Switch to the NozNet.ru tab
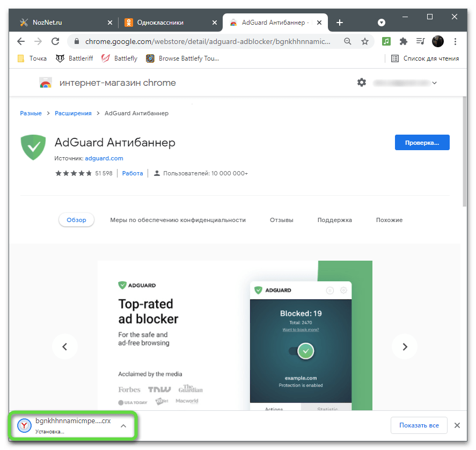Viewport: 476px width, 450px height. (x=64, y=23)
